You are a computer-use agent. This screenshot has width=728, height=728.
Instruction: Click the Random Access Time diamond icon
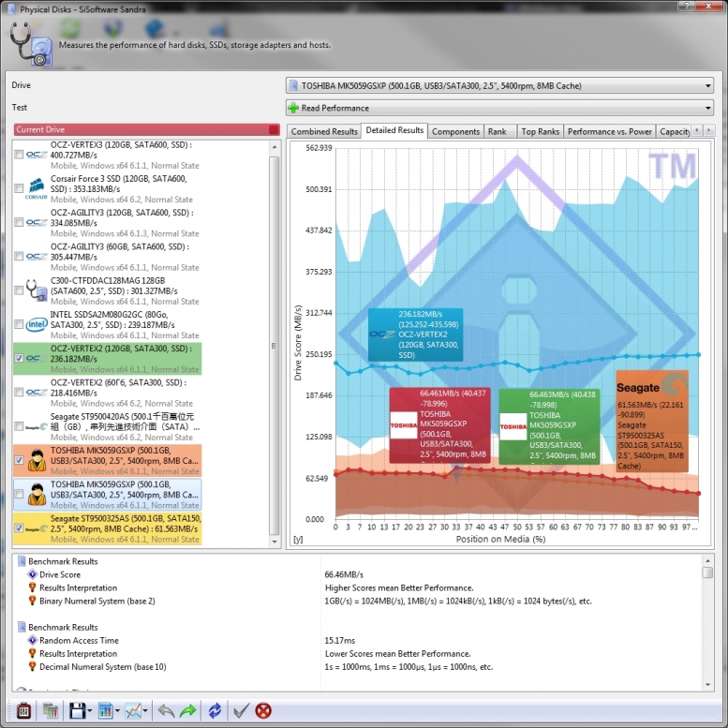33,640
